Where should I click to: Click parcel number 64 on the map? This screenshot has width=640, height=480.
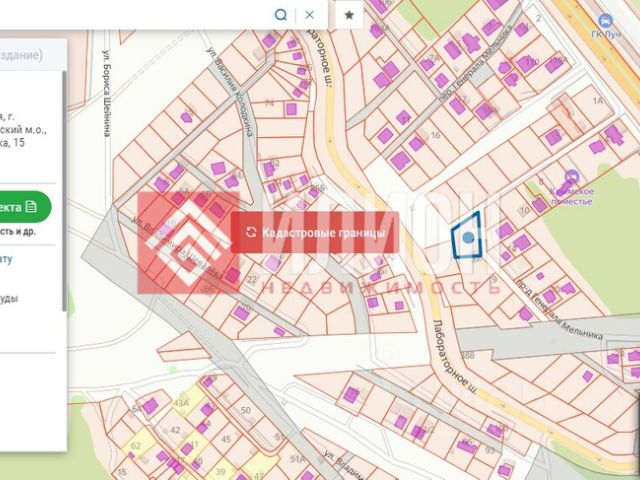pos(136,409)
